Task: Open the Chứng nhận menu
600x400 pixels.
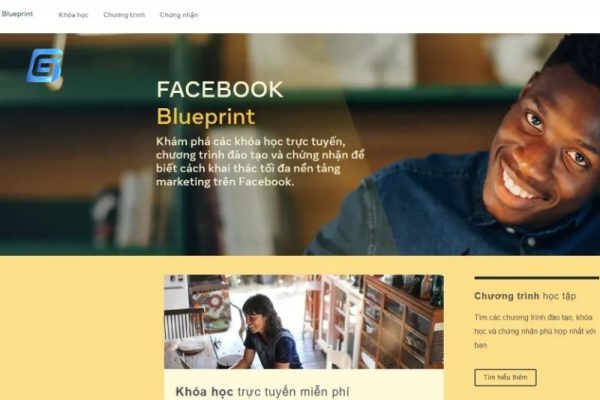Action: click(179, 15)
